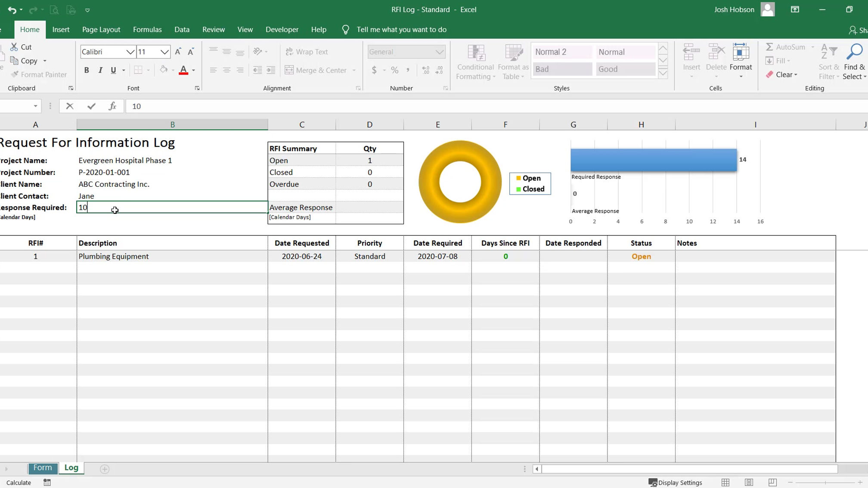Open Insert Function fx dialog

[x=112, y=106]
